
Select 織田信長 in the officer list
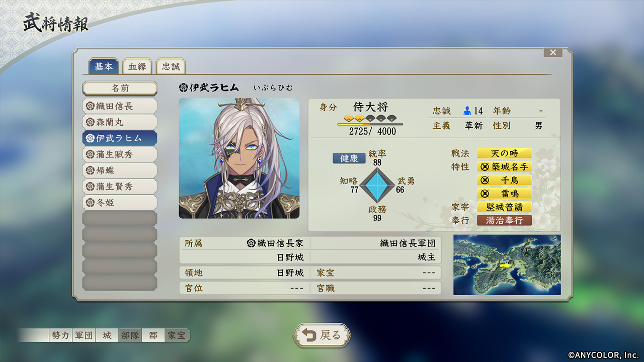[120, 106]
